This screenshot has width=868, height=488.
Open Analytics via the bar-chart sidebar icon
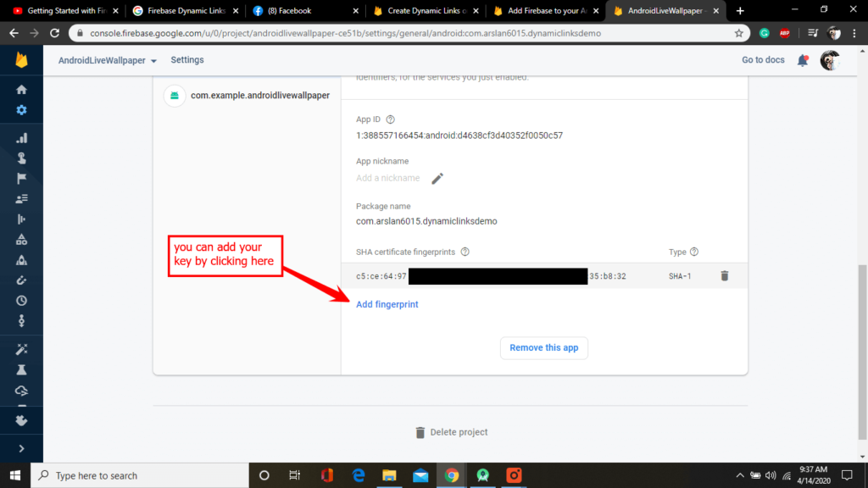coord(21,136)
